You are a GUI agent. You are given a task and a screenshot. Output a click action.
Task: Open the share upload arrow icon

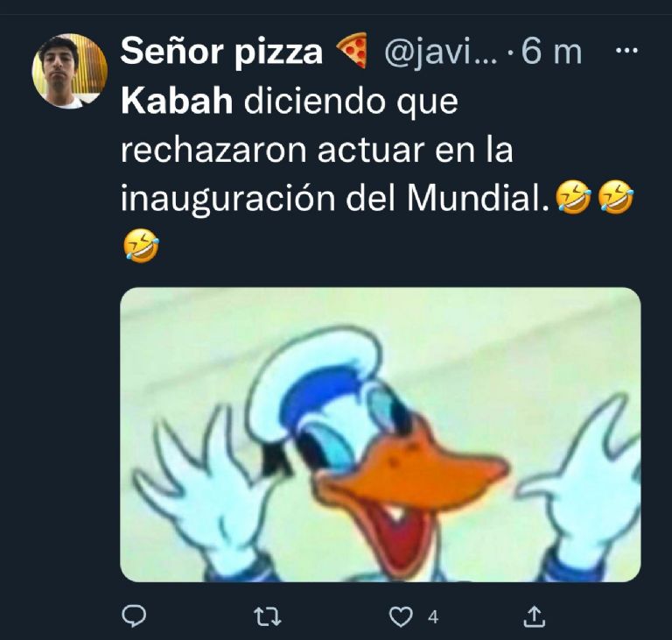point(535,616)
